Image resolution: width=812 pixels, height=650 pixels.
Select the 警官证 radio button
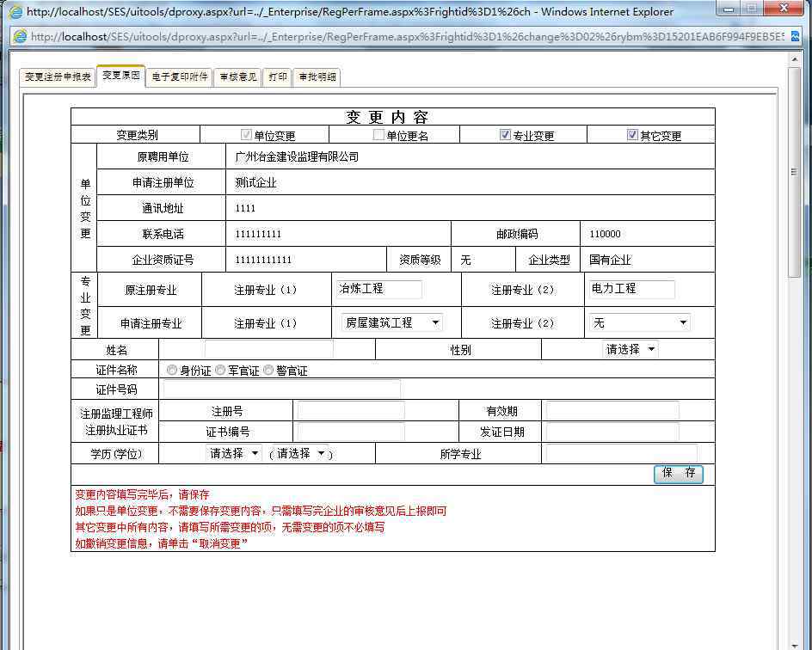tap(268, 370)
